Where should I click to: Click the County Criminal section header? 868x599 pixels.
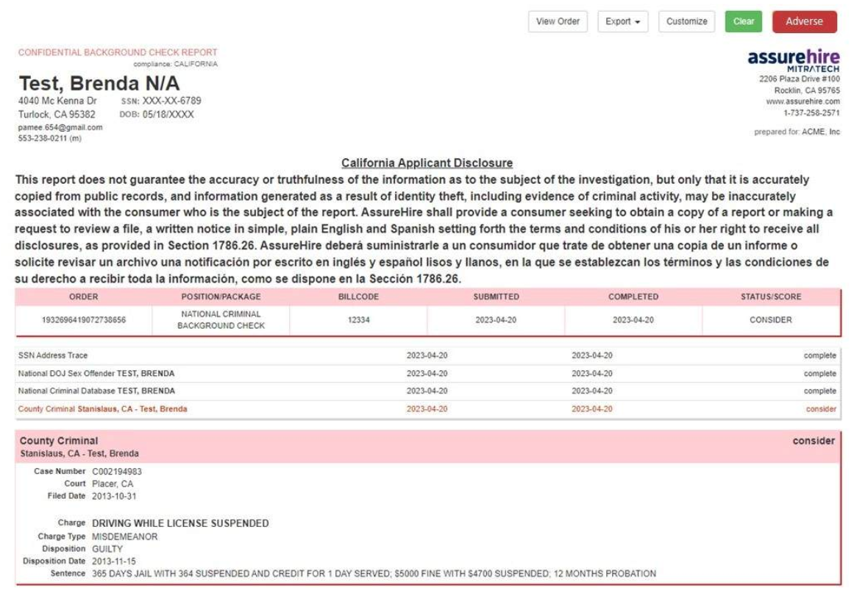(x=59, y=441)
